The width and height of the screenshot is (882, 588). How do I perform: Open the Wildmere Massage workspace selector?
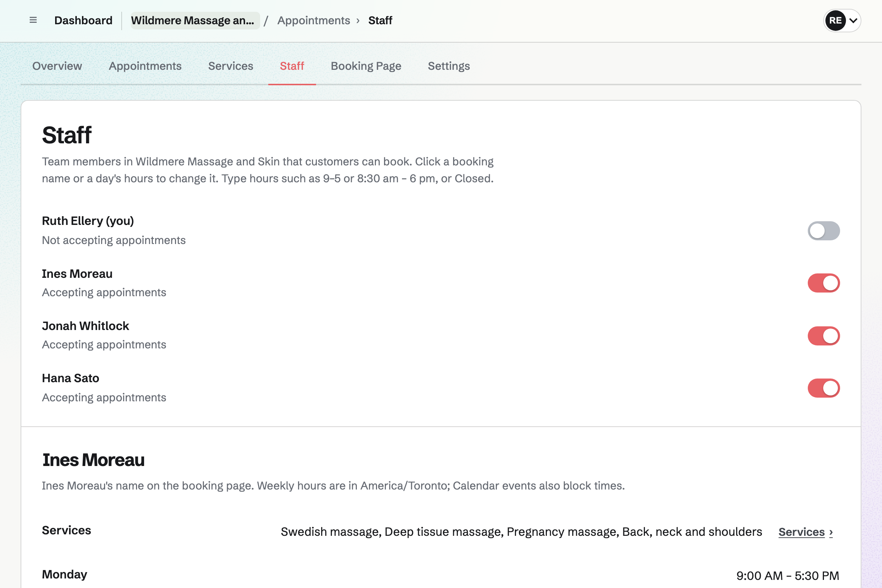point(195,20)
